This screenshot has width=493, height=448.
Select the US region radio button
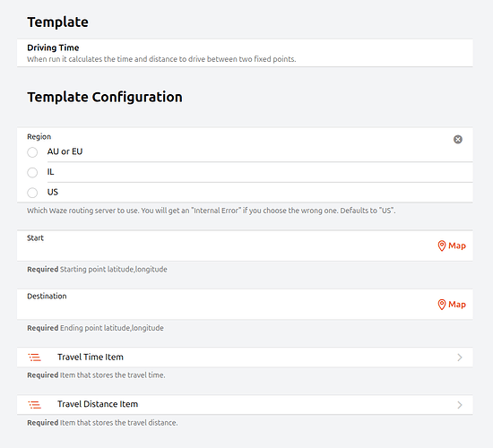(32, 193)
